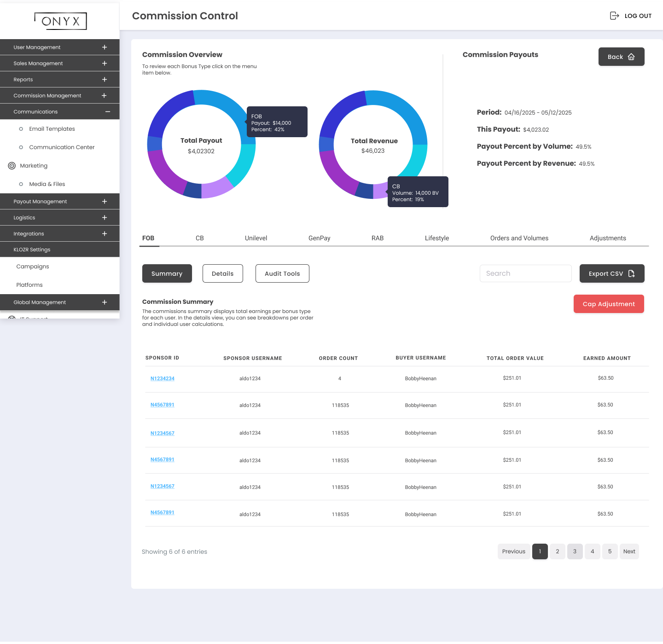This screenshot has width=663, height=644.
Task: Click the ONYX logo
Action: click(x=60, y=21)
